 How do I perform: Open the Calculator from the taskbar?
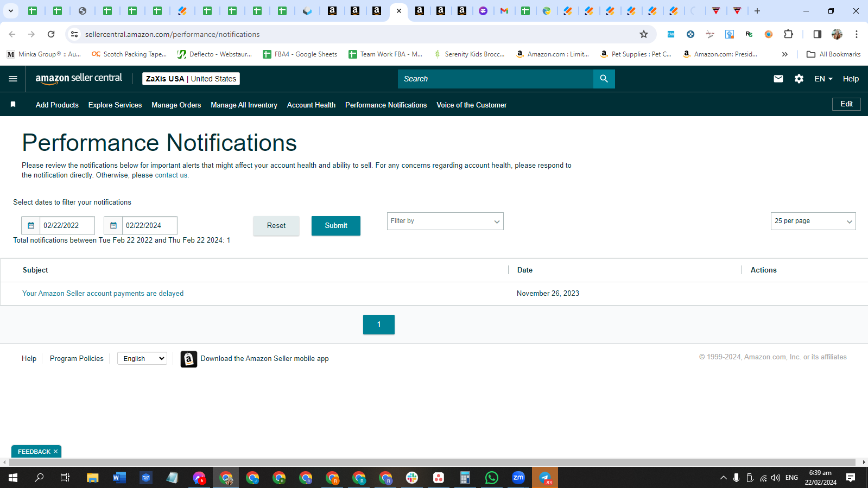click(465, 478)
